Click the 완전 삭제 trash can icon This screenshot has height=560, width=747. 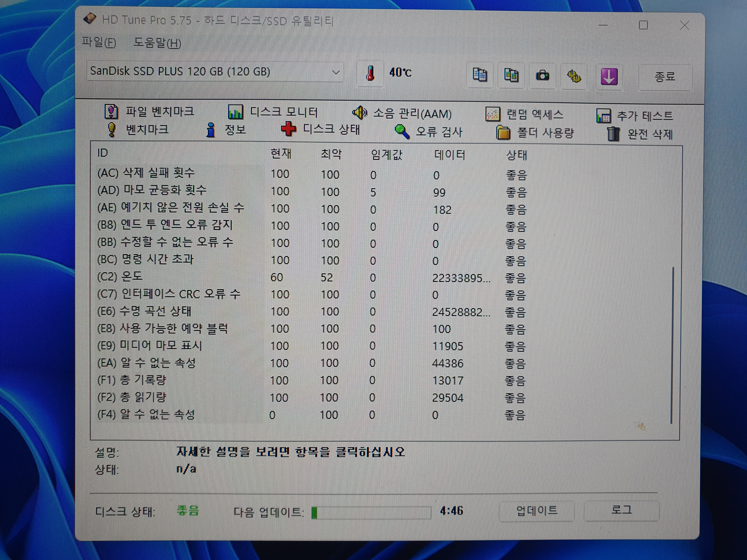613,134
